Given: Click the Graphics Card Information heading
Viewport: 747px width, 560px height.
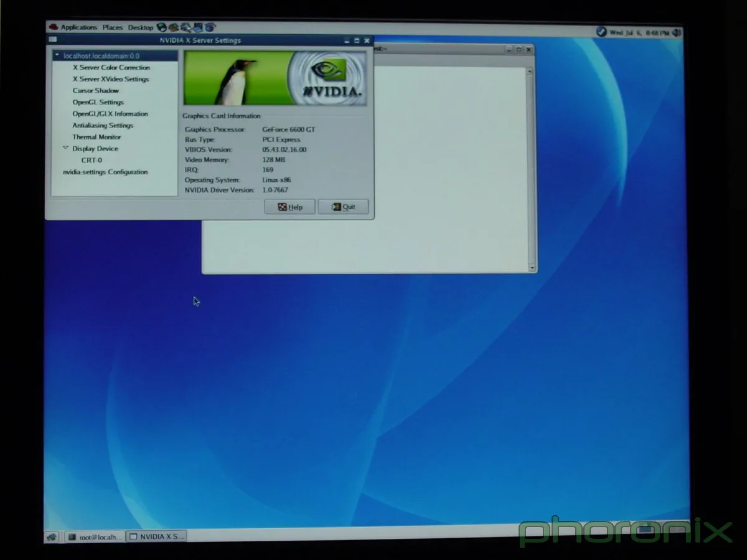Looking at the screenshot, I should pos(222,116).
